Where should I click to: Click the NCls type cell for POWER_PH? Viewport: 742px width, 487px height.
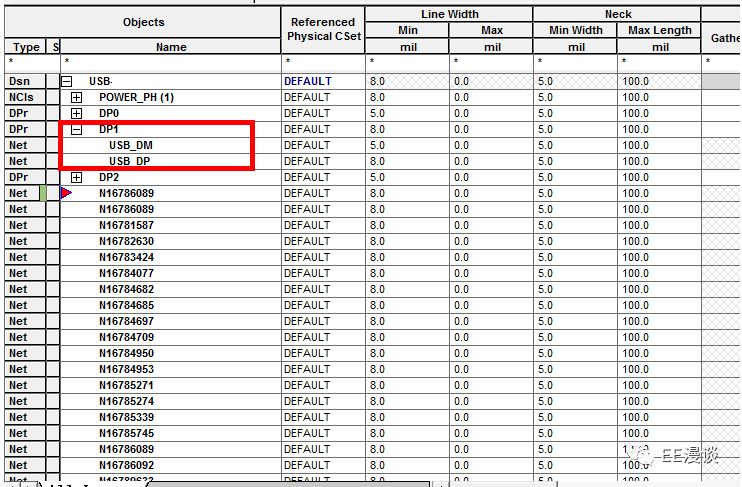click(25, 97)
